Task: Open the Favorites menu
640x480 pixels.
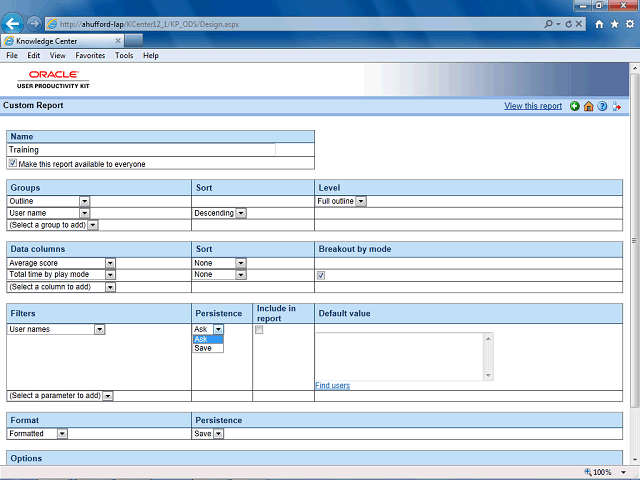Action: [x=90, y=56]
